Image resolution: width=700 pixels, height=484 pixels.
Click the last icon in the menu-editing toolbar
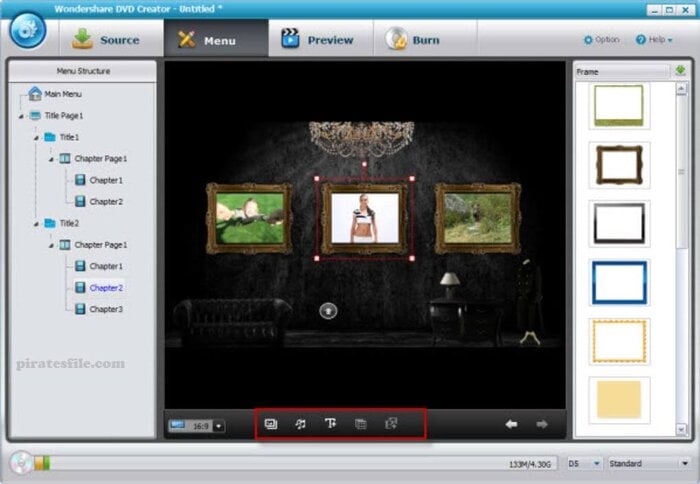(x=391, y=423)
